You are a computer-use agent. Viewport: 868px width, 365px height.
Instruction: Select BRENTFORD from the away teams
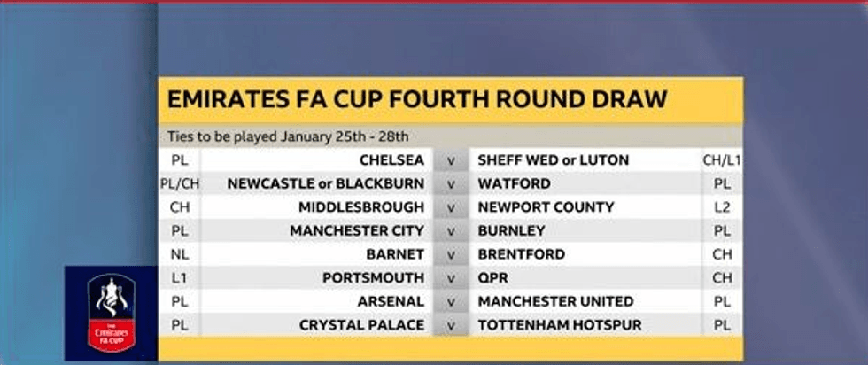click(x=523, y=254)
